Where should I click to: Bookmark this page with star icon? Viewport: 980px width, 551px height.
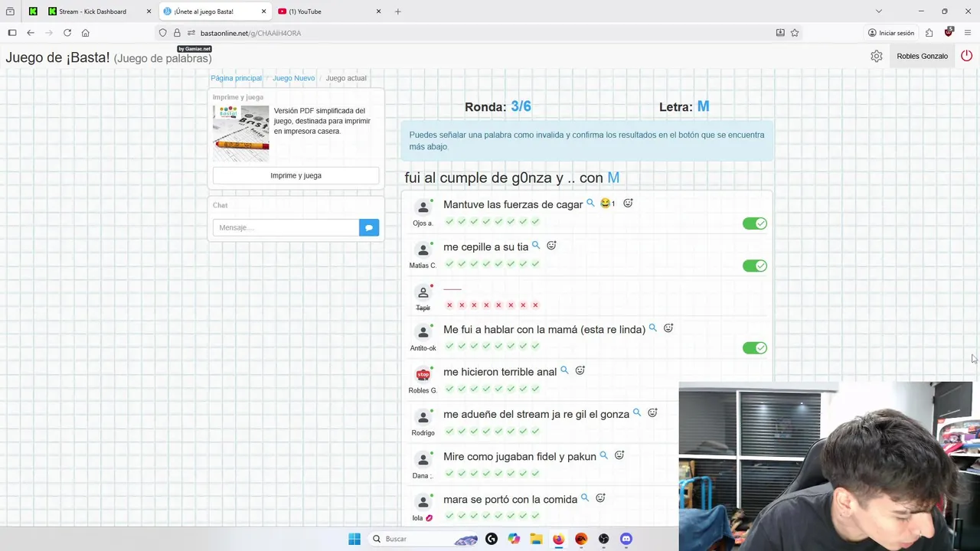tap(795, 33)
